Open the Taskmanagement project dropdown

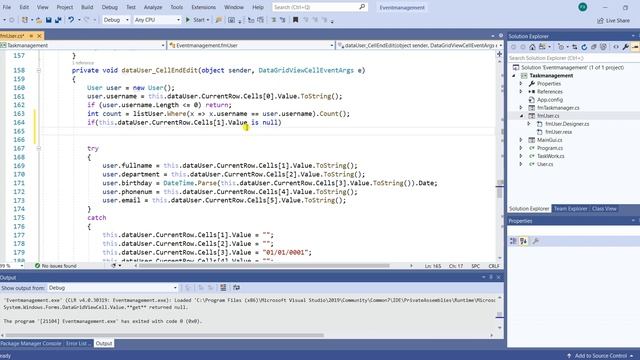click(x=83, y=45)
